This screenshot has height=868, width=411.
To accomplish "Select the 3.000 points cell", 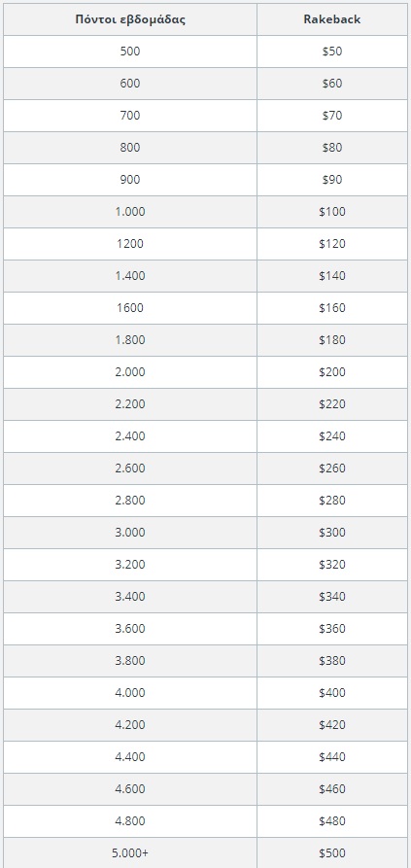I will tap(130, 533).
